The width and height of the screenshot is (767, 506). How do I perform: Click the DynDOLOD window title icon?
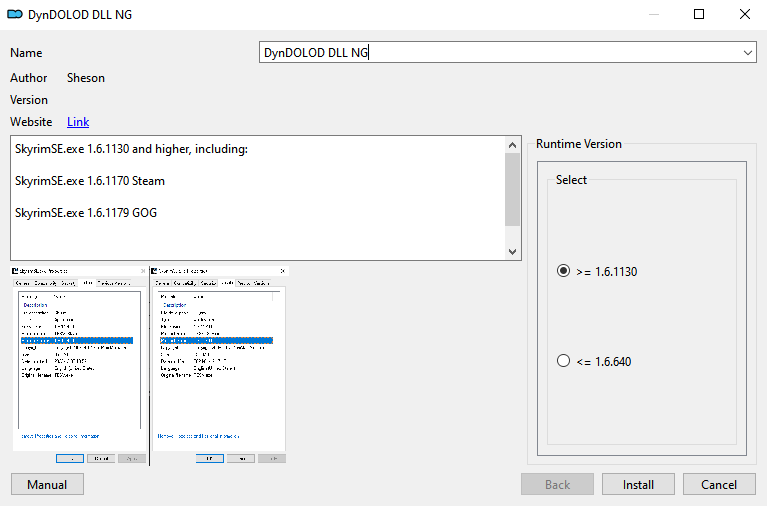pos(15,15)
